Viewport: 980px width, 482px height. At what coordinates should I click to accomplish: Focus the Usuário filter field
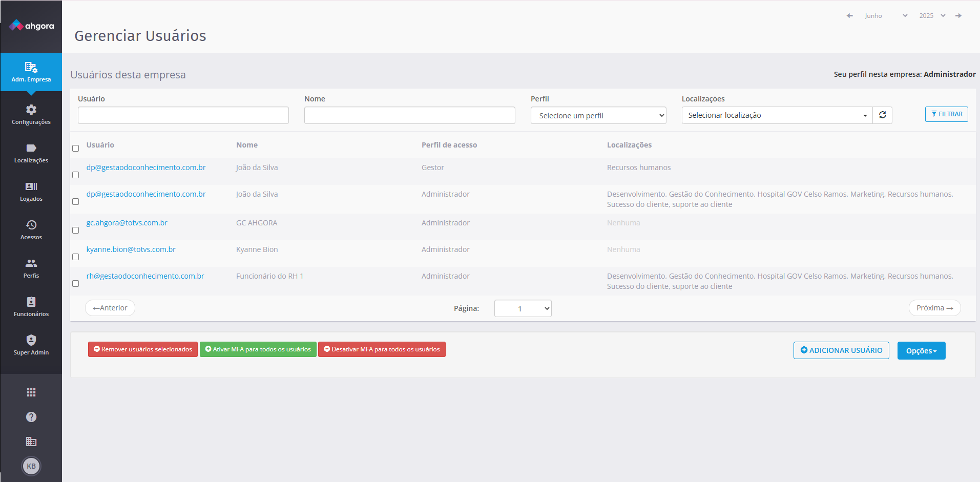[183, 115]
